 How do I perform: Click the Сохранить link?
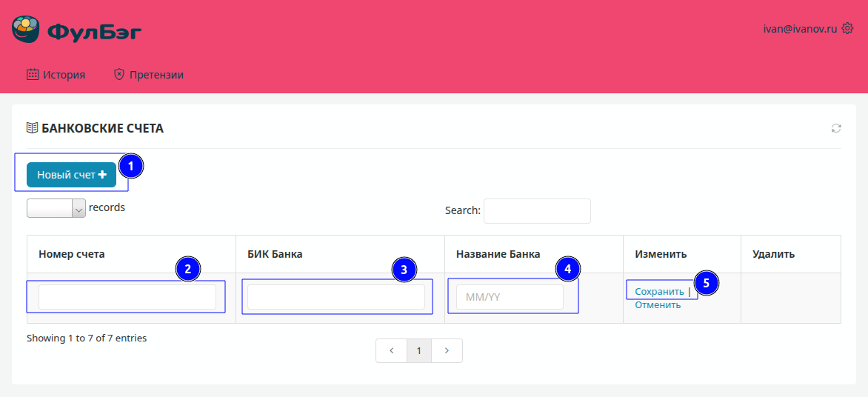click(659, 291)
